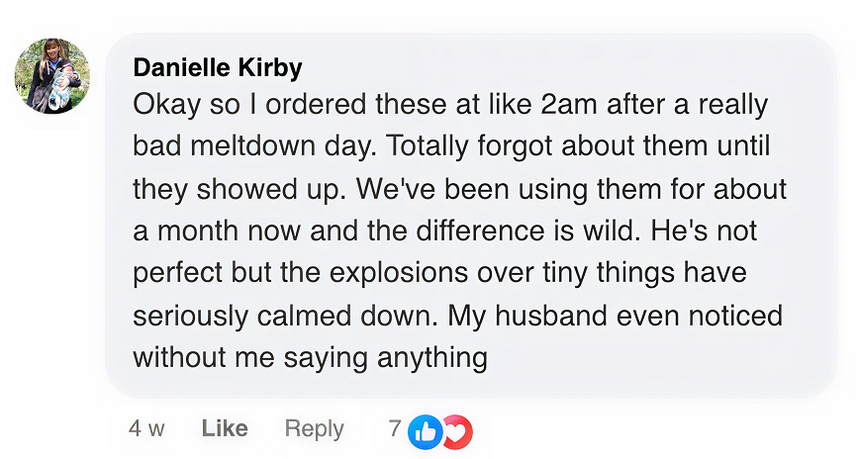Viewport: 860px width, 459px height.
Task: Click the blue thumbs-up reaction icon
Action: coord(425,431)
